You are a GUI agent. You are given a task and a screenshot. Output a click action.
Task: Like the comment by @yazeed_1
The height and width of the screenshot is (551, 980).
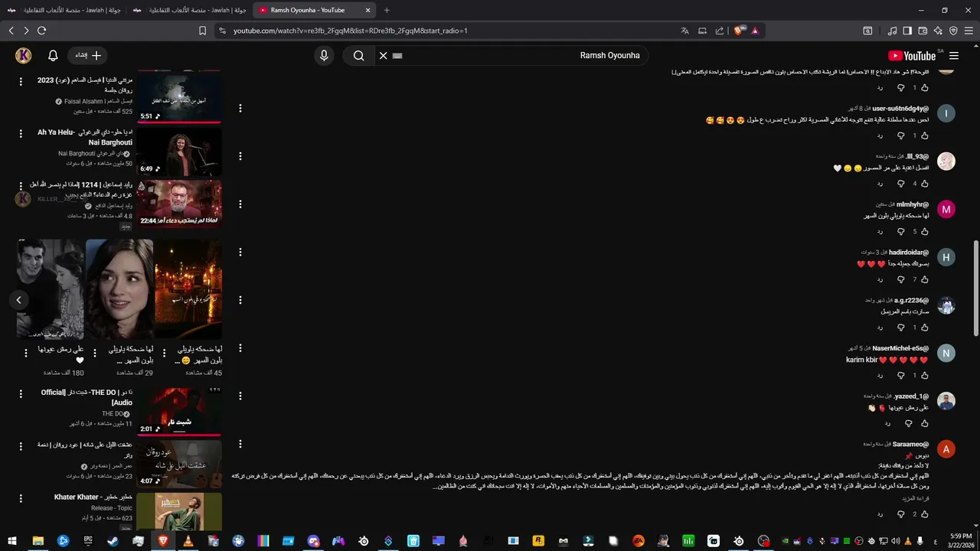[x=925, y=422]
